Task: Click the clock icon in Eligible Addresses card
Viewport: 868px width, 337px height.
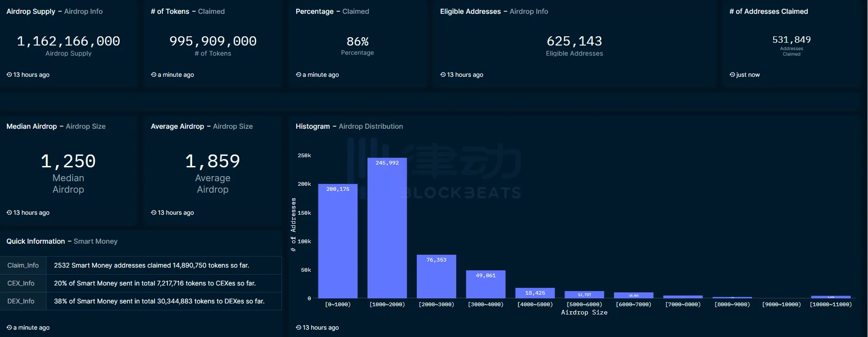Action: (x=443, y=74)
